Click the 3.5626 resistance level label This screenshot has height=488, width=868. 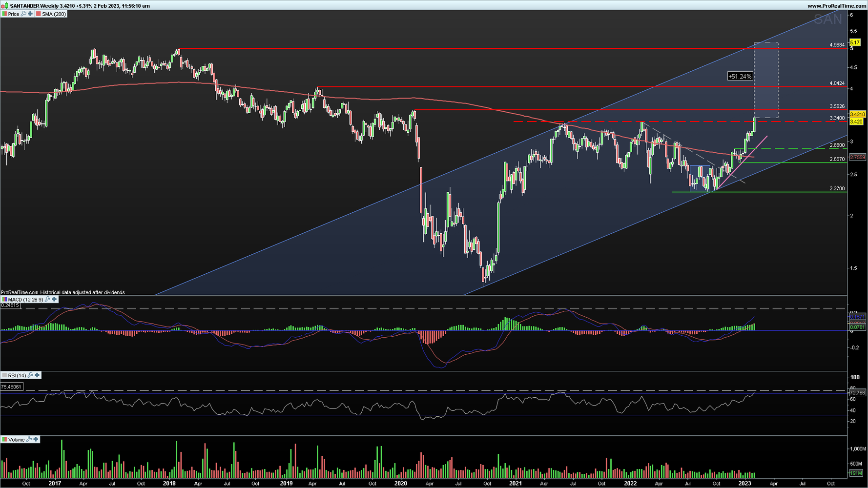click(x=837, y=106)
